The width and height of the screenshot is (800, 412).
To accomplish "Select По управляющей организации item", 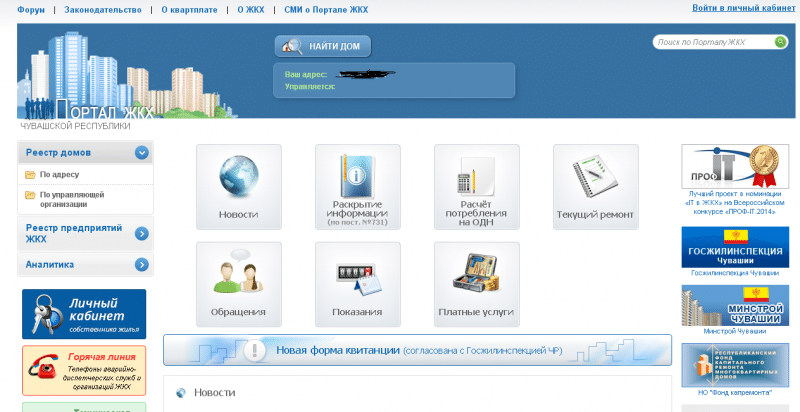I will click(70, 198).
